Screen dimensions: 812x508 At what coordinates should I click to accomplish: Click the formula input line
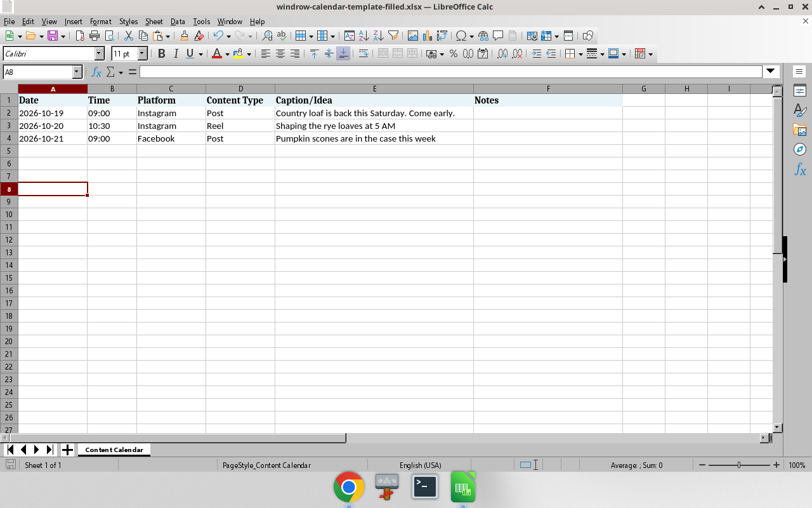click(x=450, y=72)
